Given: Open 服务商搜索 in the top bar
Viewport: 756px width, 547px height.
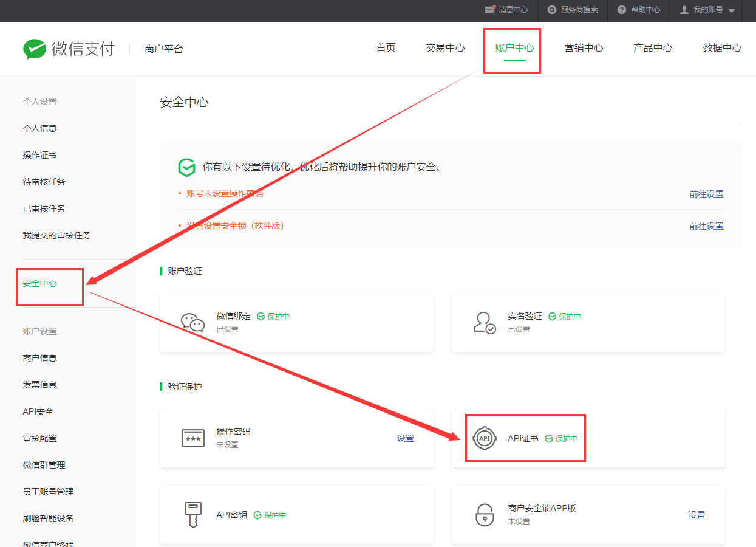Looking at the screenshot, I should pyautogui.click(x=579, y=10).
